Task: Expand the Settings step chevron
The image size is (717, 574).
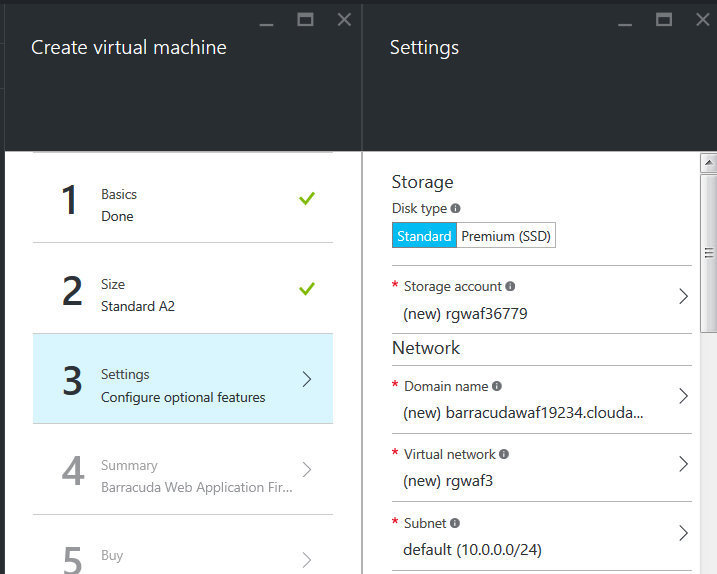Action: click(307, 379)
